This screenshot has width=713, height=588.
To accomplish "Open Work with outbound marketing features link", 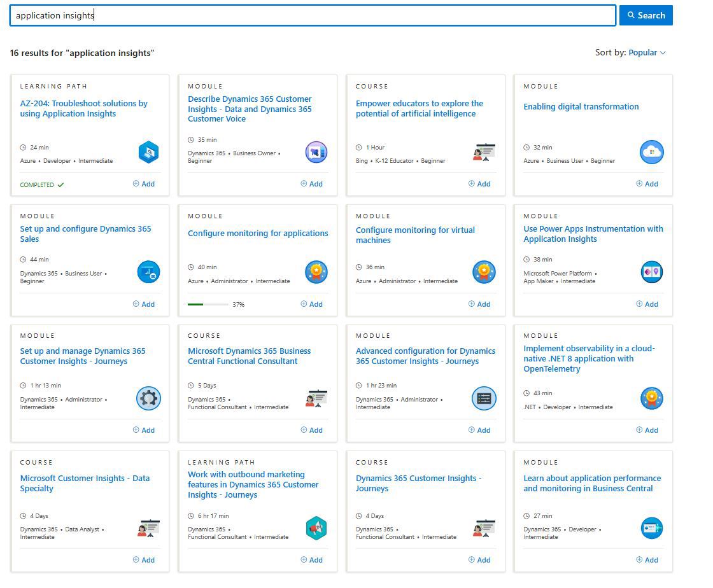I will pos(253,484).
